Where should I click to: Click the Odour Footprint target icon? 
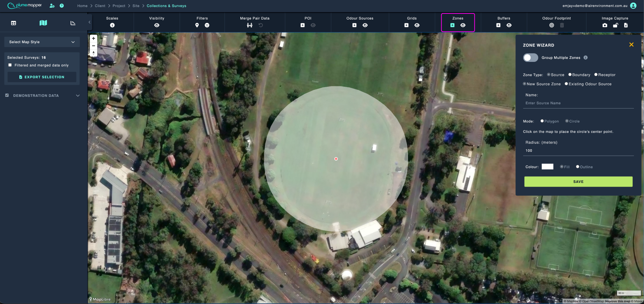pos(551,25)
